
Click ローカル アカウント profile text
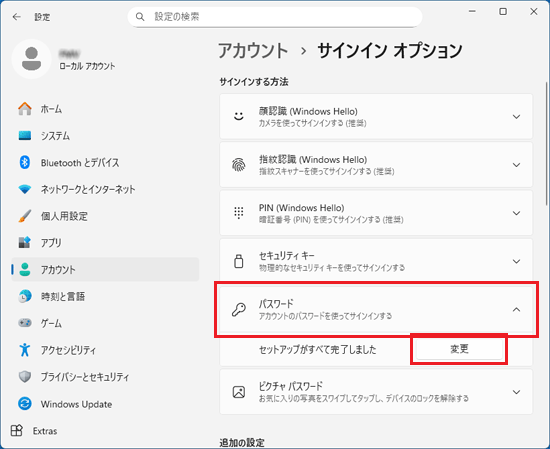tap(87, 66)
